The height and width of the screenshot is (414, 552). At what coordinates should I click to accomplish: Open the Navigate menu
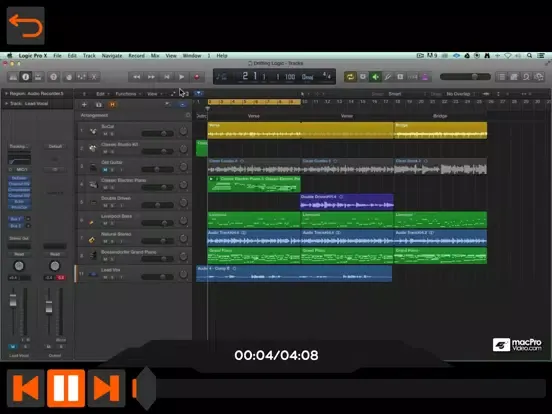click(x=112, y=56)
